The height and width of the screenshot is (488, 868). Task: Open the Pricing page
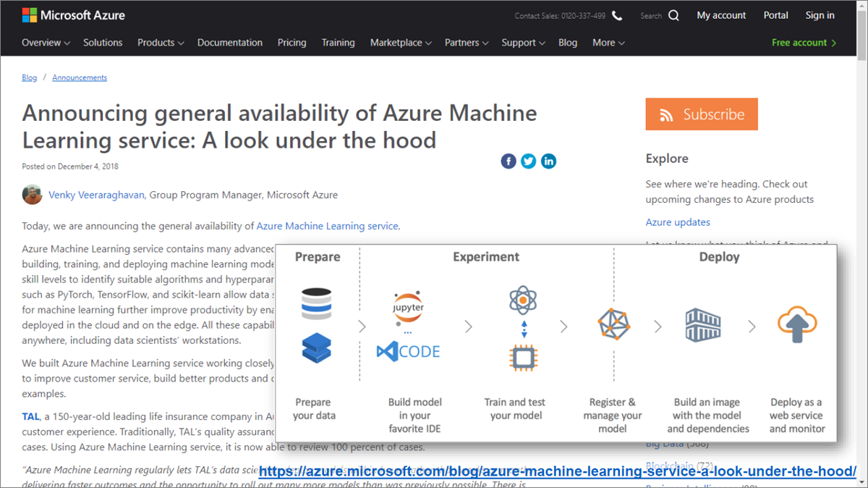pyautogui.click(x=292, y=43)
